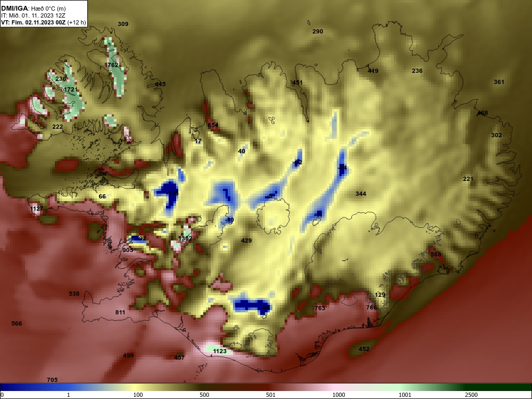Click the '100' tick on the color scale
Screen dimensions: 532x399
click(x=138, y=395)
